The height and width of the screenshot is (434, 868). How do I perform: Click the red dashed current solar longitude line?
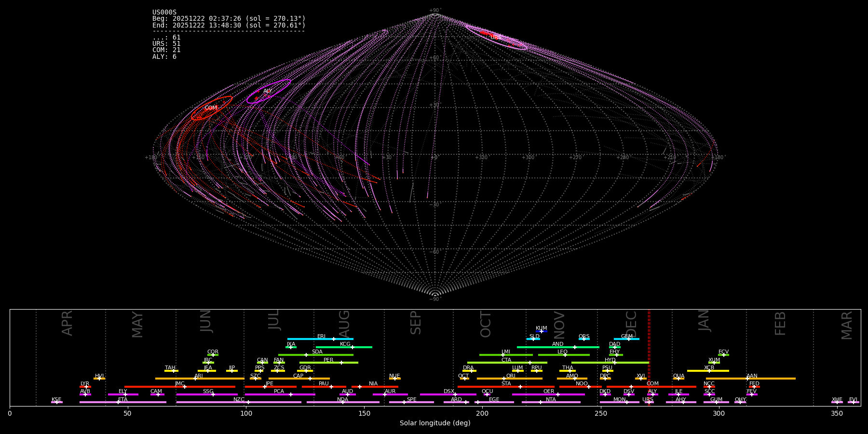[x=649, y=357]
